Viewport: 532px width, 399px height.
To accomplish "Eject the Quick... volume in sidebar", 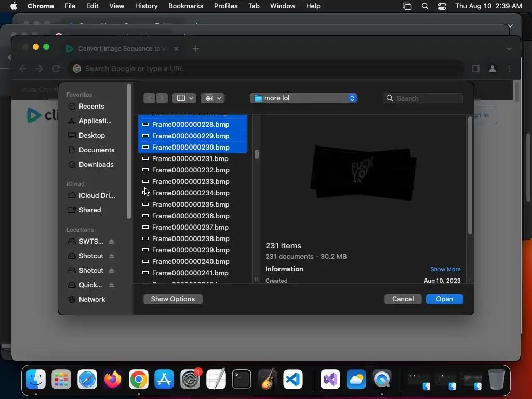I will pos(111,285).
